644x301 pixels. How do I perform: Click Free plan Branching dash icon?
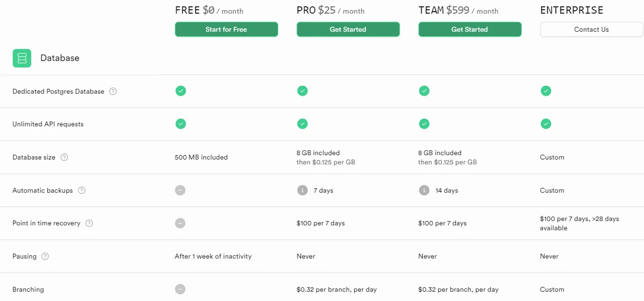[x=180, y=289]
